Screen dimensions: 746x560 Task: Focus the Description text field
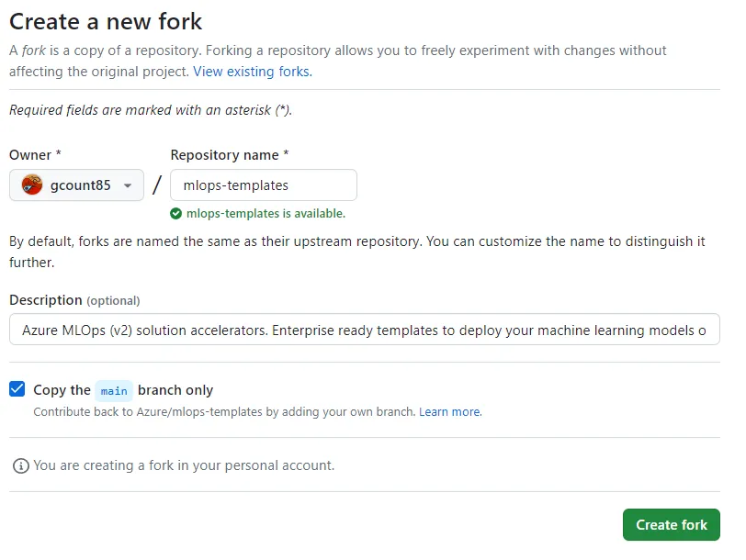point(365,329)
